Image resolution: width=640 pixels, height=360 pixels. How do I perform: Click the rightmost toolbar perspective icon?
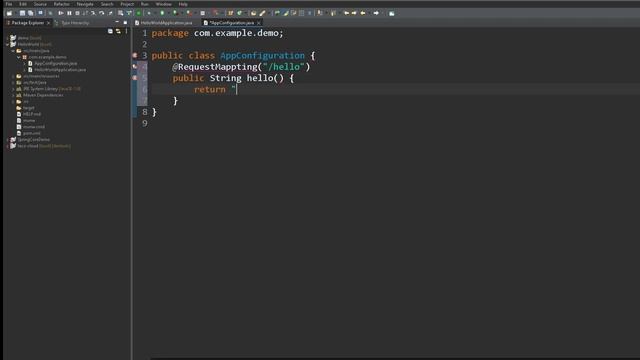tap(391, 13)
